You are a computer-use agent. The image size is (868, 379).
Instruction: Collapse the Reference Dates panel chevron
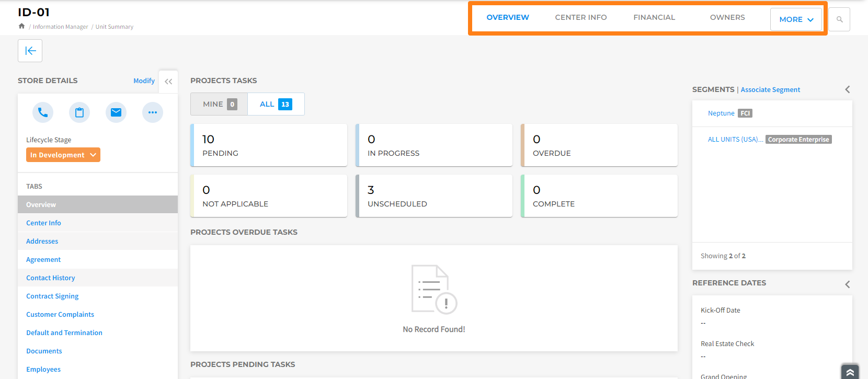click(x=848, y=284)
